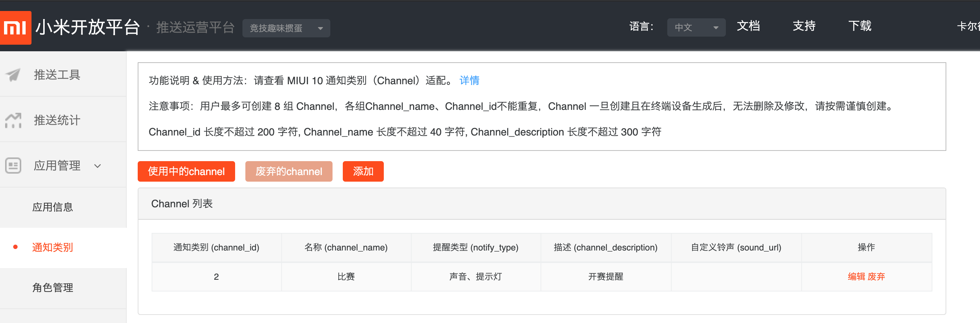Viewport: 980px width, 323px height.
Task: Show 废弃的channel list
Action: (x=289, y=171)
